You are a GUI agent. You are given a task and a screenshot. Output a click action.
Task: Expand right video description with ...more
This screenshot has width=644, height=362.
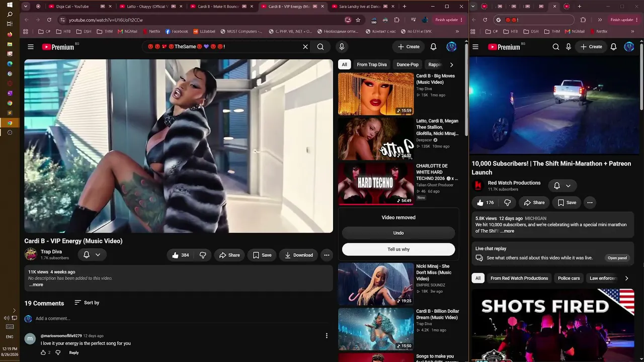[507, 231]
